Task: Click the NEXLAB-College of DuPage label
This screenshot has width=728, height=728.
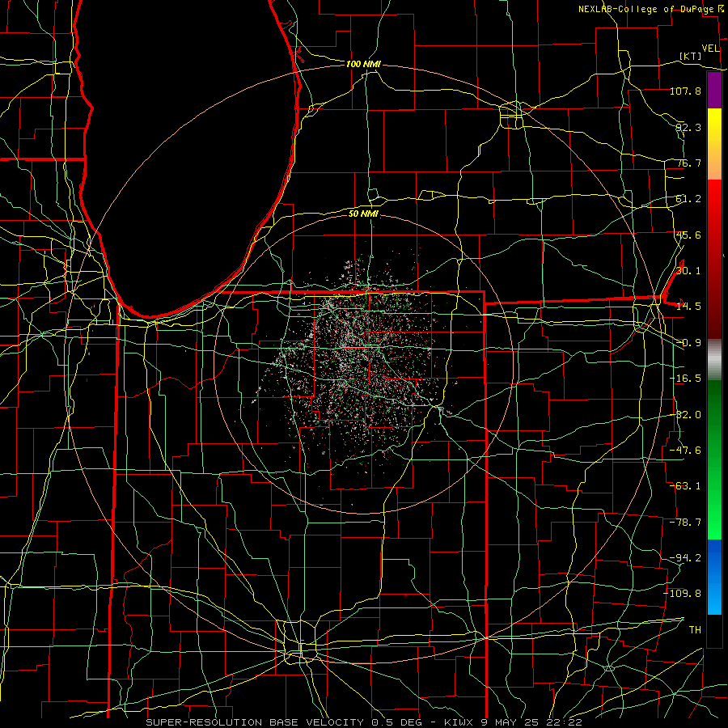Action: [x=647, y=9]
